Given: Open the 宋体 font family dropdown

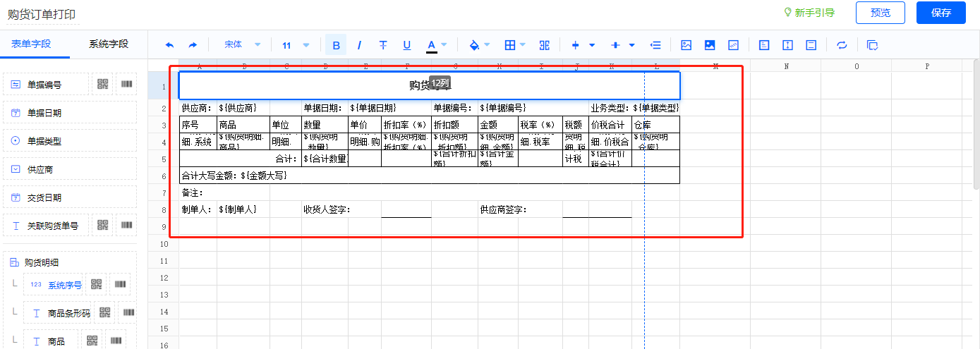Looking at the screenshot, I should click(x=242, y=45).
